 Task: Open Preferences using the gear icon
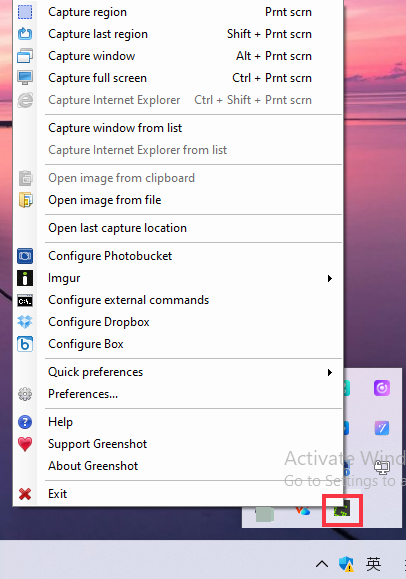(25, 394)
